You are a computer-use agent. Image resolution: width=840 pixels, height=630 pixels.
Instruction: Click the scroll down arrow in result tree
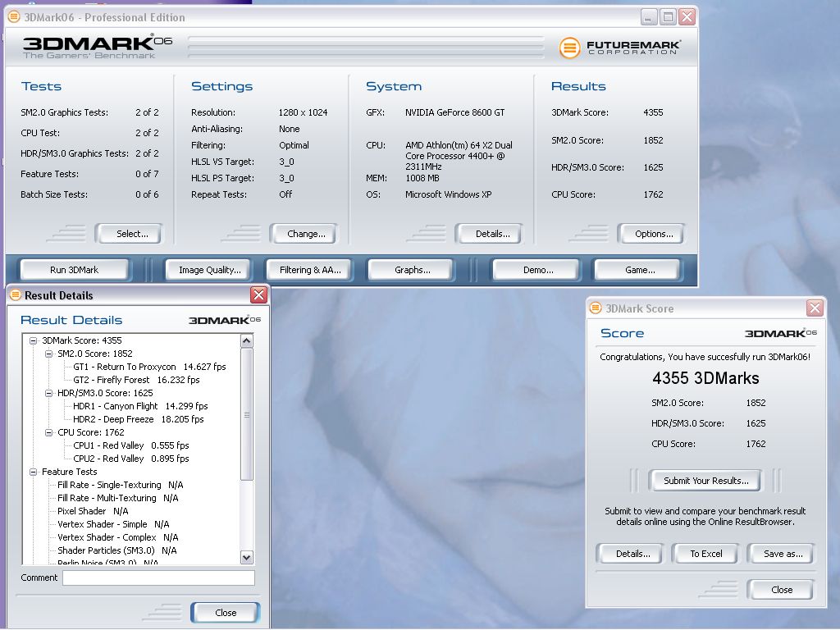coord(246,557)
